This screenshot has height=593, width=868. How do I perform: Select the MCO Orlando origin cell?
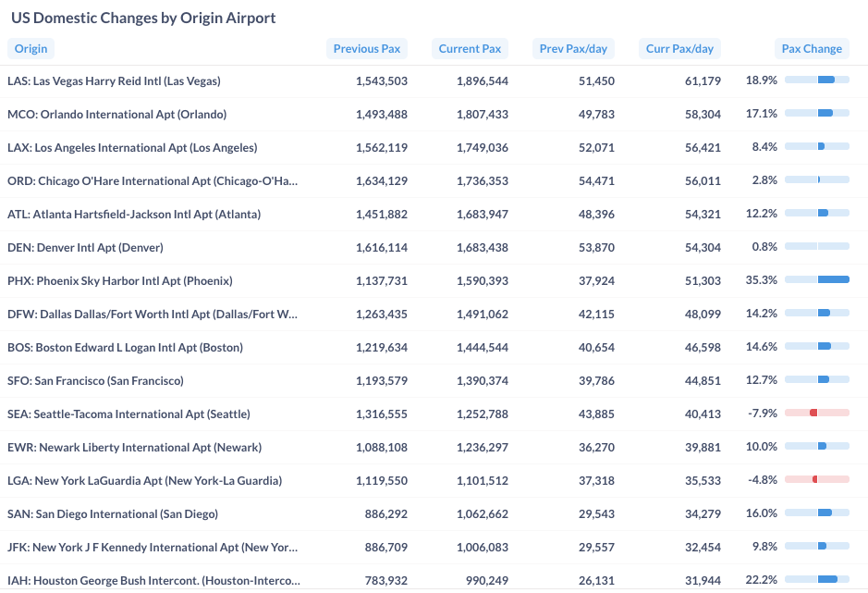[116, 115]
